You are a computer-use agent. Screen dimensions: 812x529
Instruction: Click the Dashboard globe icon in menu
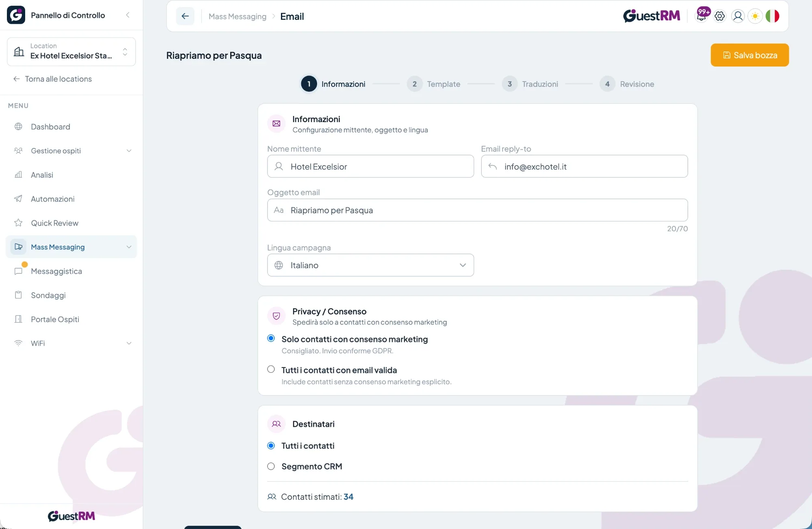tap(18, 127)
